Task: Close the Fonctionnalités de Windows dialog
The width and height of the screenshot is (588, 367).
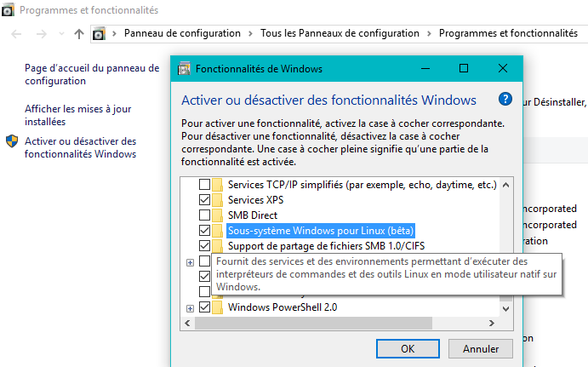Action: pos(503,69)
